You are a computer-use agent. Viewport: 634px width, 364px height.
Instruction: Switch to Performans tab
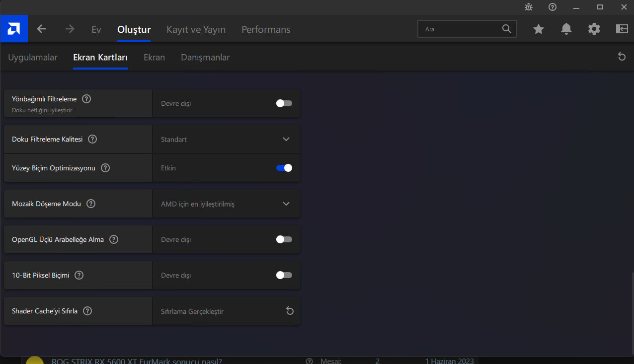pyautogui.click(x=266, y=29)
